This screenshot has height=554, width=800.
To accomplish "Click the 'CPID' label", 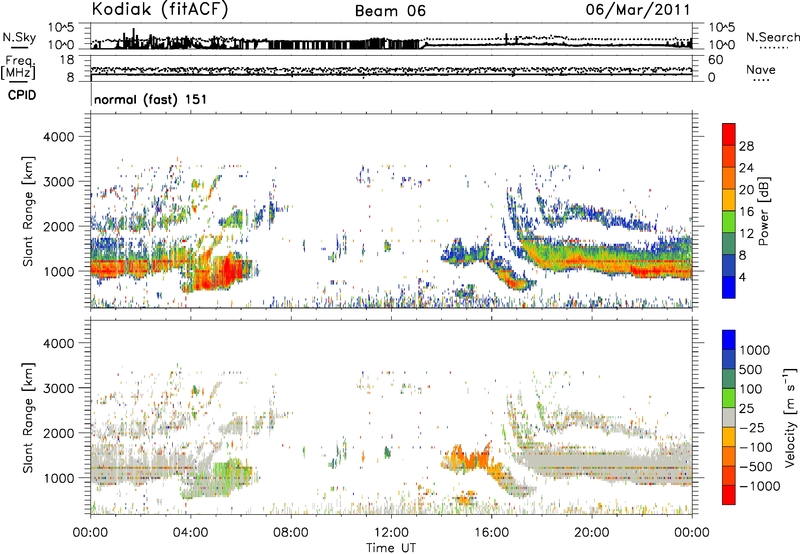I will pos(22,95).
